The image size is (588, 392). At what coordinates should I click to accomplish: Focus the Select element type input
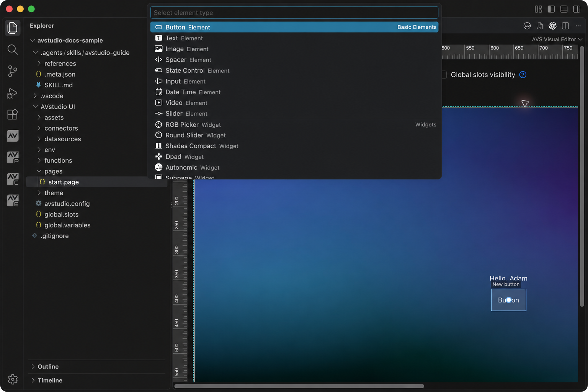pyautogui.click(x=294, y=13)
